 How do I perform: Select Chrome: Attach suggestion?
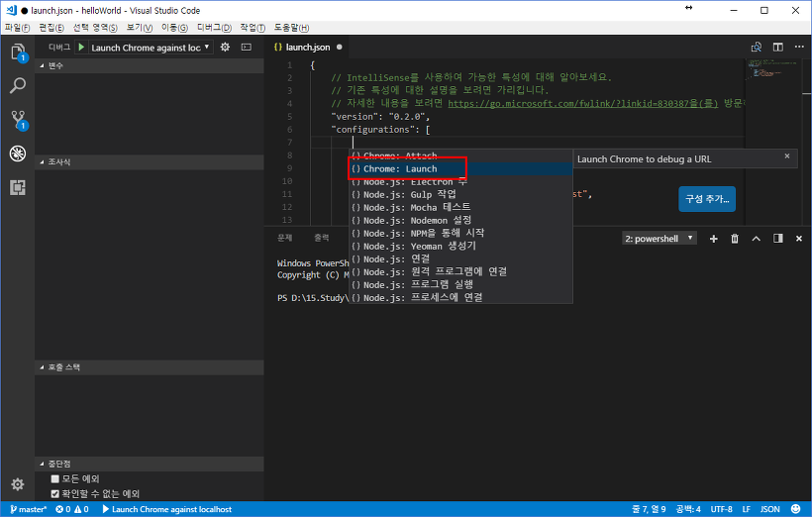click(460, 155)
